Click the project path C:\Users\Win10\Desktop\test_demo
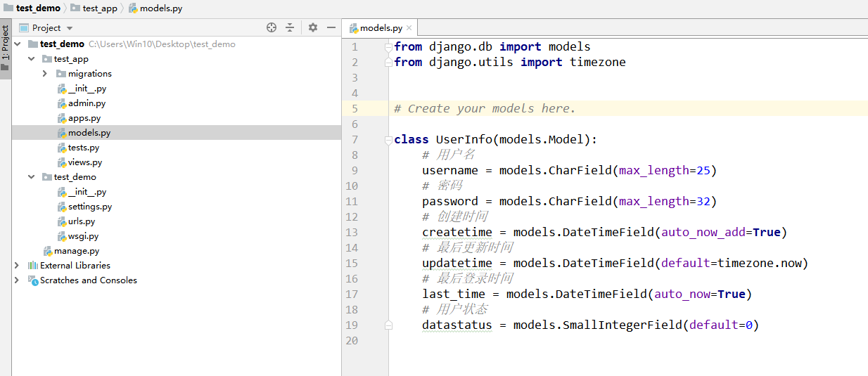Image resolution: width=868 pixels, height=376 pixels. [x=162, y=44]
